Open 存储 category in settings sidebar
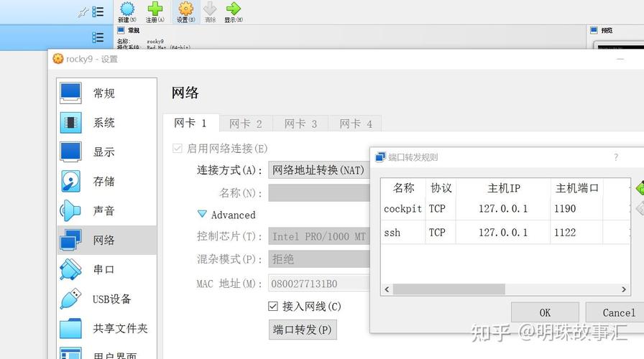This screenshot has height=359, width=644. 107,181
